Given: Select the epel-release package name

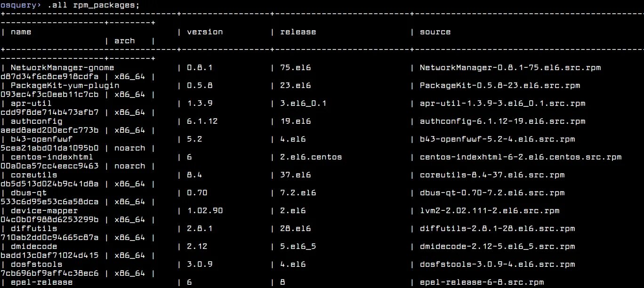Looking at the screenshot, I should click(x=41, y=282).
